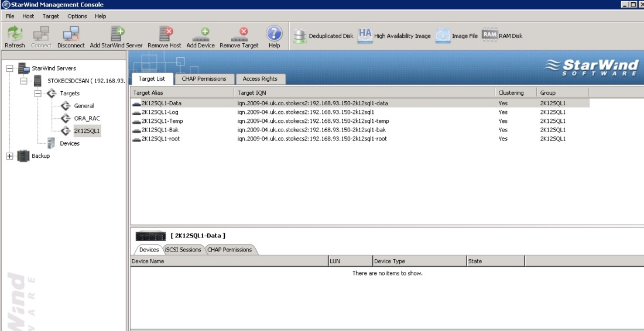Image resolution: width=644 pixels, height=331 pixels.
Task: Sort by Target Alias column header
Action: pyautogui.click(x=182, y=93)
